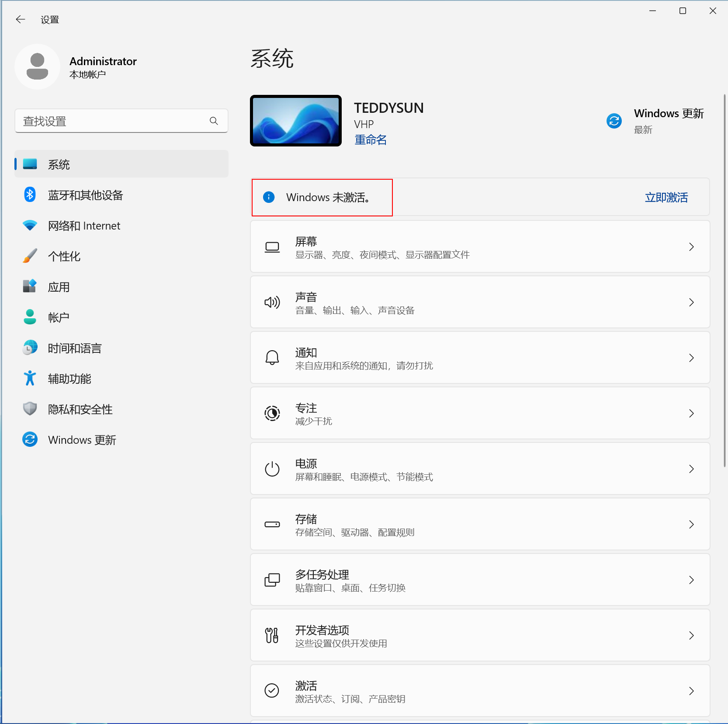The image size is (728, 724).
Task: Maximize the 设置 window
Action: pyautogui.click(x=683, y=11)
